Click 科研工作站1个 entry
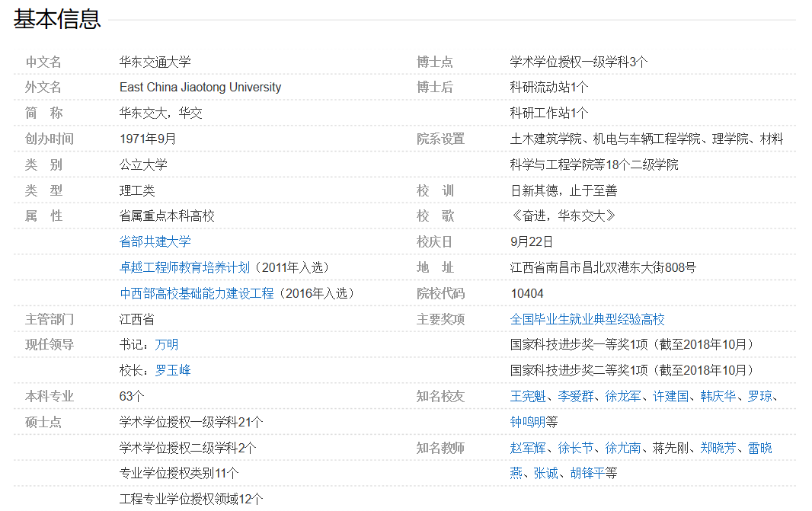 (549, 113)
